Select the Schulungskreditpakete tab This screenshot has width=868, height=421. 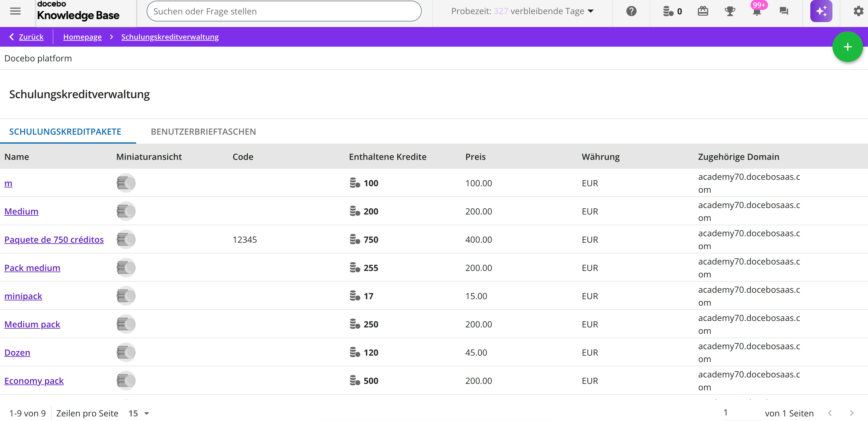65,131
